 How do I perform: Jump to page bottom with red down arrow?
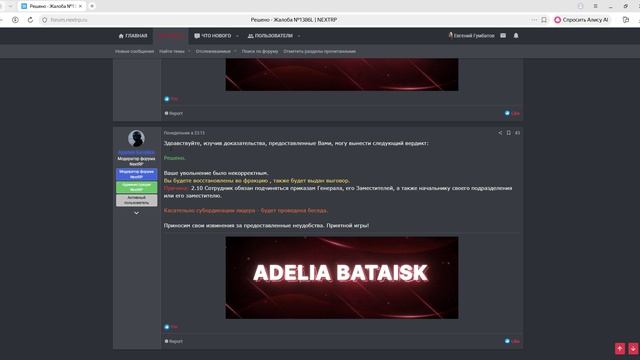(633, 348)
